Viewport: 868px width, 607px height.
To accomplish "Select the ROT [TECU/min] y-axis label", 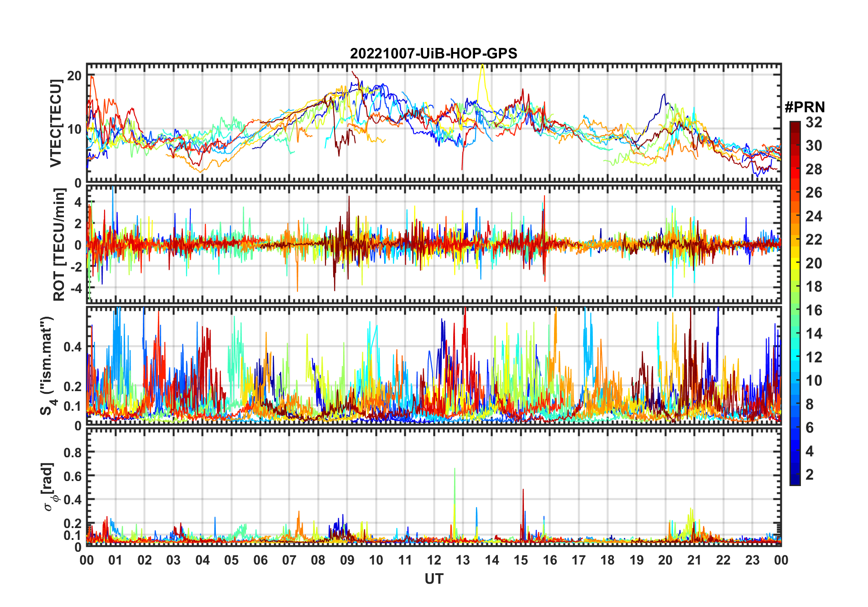I will 59,245.
